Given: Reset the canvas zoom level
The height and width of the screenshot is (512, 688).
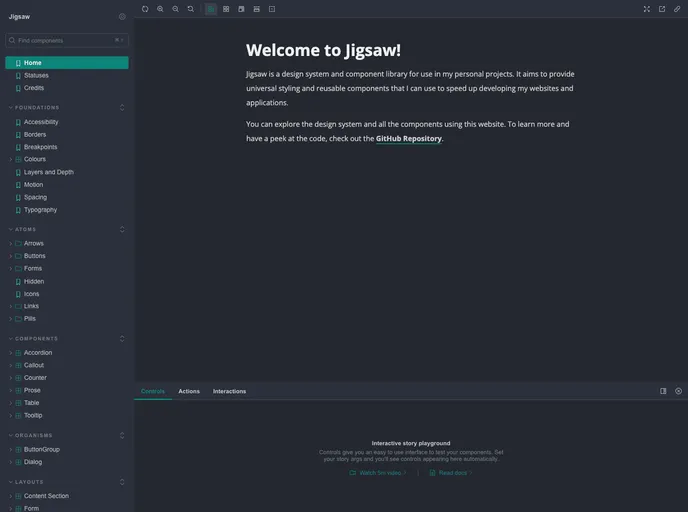Looking at the screenshot, I should (x=190, y=9).
